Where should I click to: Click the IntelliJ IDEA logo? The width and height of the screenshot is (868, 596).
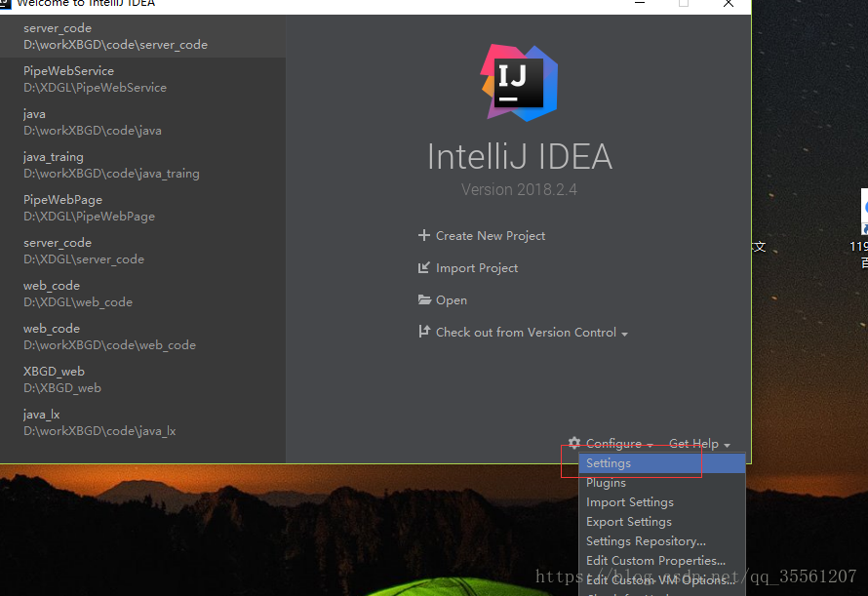(519, 83)
